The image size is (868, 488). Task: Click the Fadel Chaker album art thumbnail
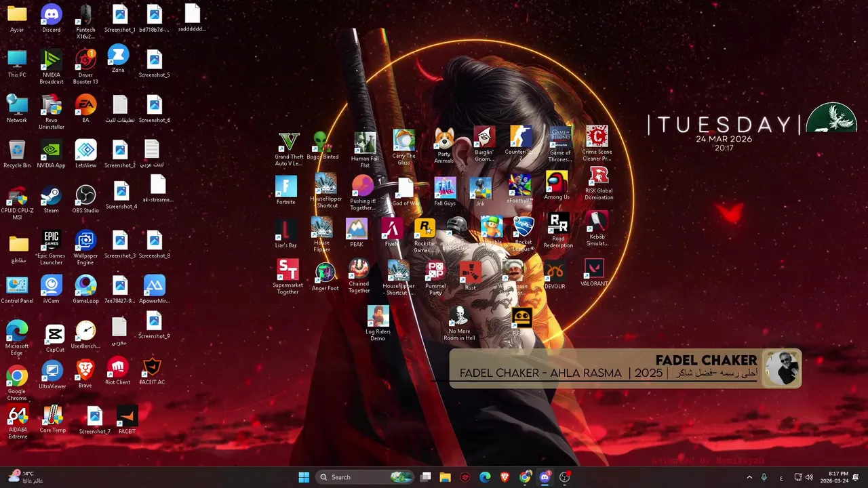781,369
